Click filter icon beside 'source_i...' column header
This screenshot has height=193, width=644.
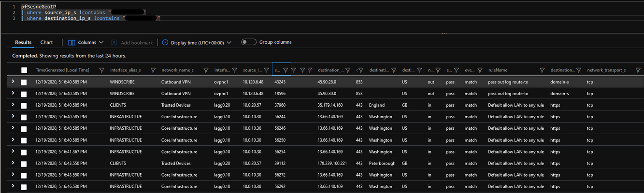[267, 70]
